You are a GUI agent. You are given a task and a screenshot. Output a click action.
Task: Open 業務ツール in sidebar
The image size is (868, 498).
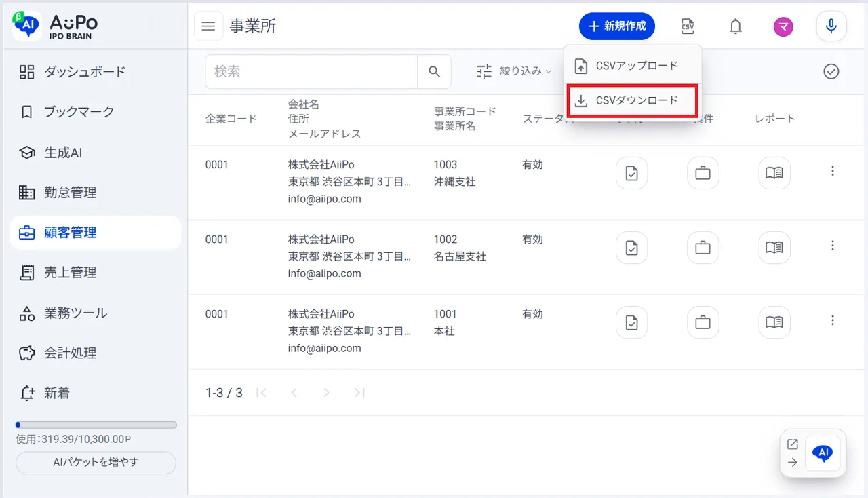(x=96, y=313)
